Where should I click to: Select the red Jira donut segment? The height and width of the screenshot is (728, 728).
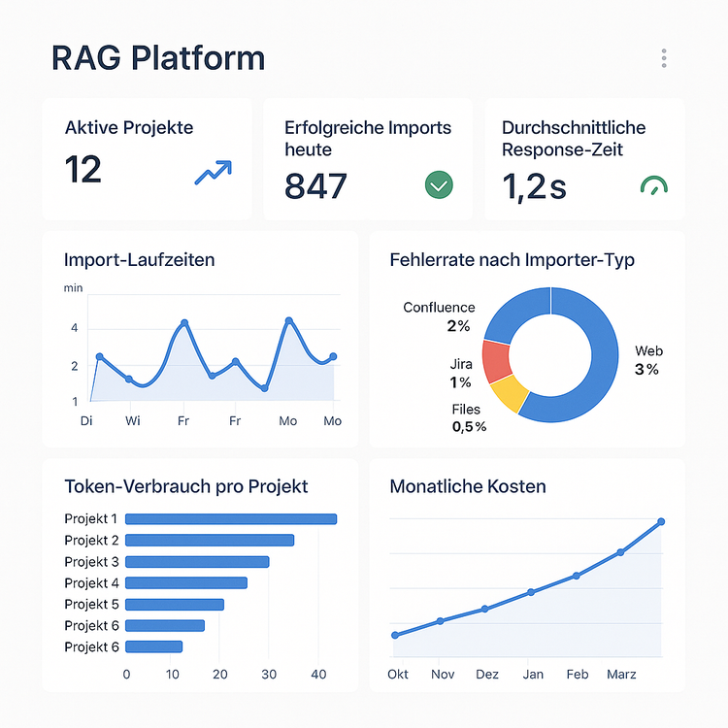point(496,361)
